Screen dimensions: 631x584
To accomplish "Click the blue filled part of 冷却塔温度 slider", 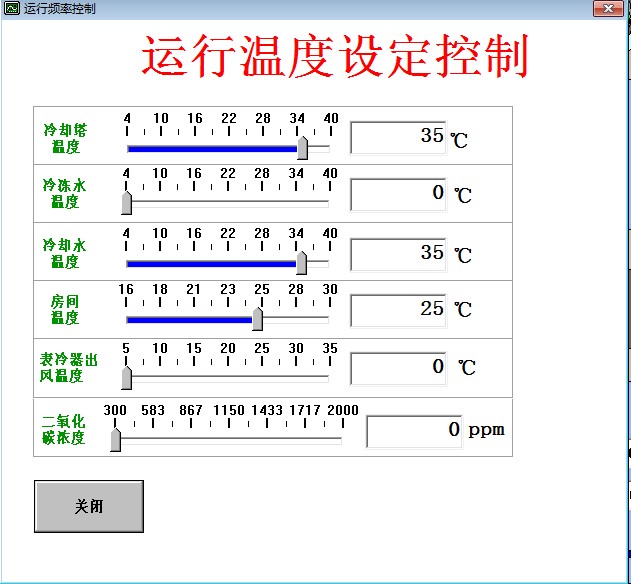I will click(x=210, y=149).
